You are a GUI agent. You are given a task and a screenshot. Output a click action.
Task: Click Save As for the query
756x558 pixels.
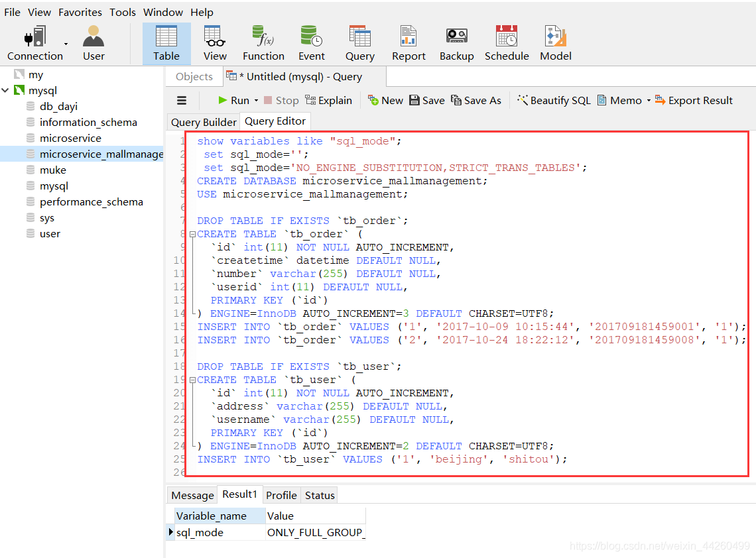(x=476, y=100)
